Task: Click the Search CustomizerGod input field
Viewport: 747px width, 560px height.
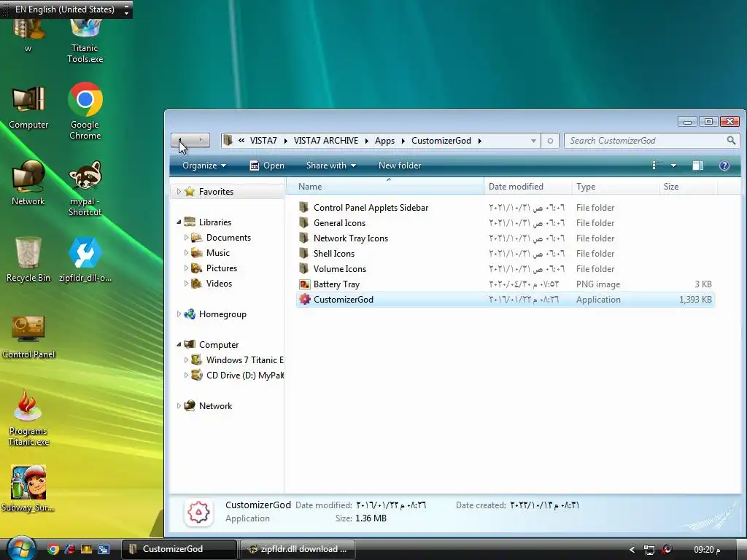Action: 646,141
